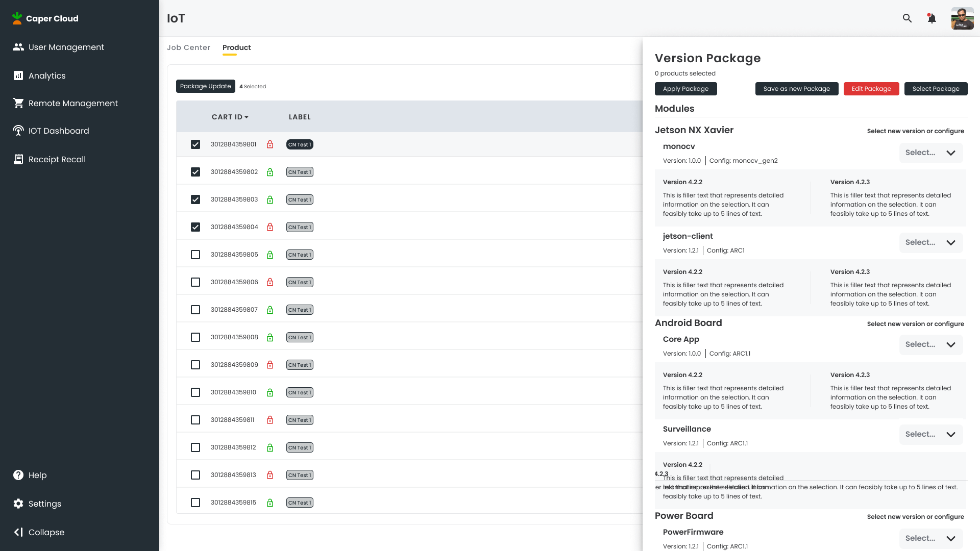980x551 pixels.
Task: Open Settings gear in the sidebar
Action: point(18,504)
